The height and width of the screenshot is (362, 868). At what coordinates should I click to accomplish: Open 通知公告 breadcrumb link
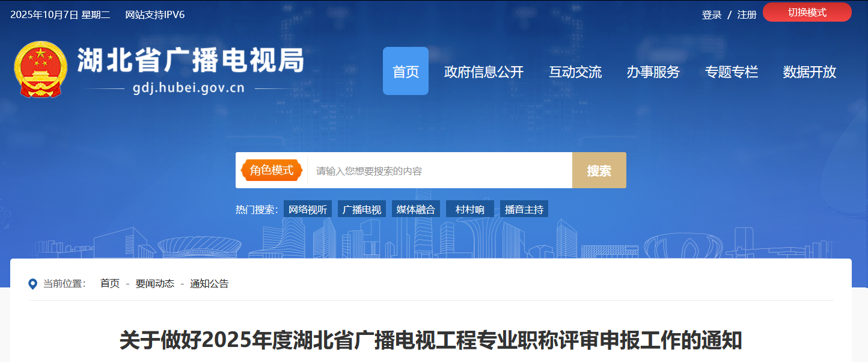[209, 284]
